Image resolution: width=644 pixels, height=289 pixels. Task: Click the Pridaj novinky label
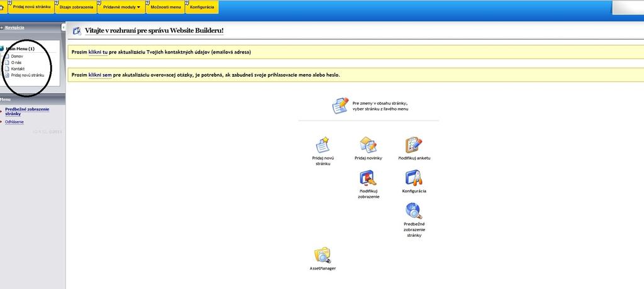369,158
